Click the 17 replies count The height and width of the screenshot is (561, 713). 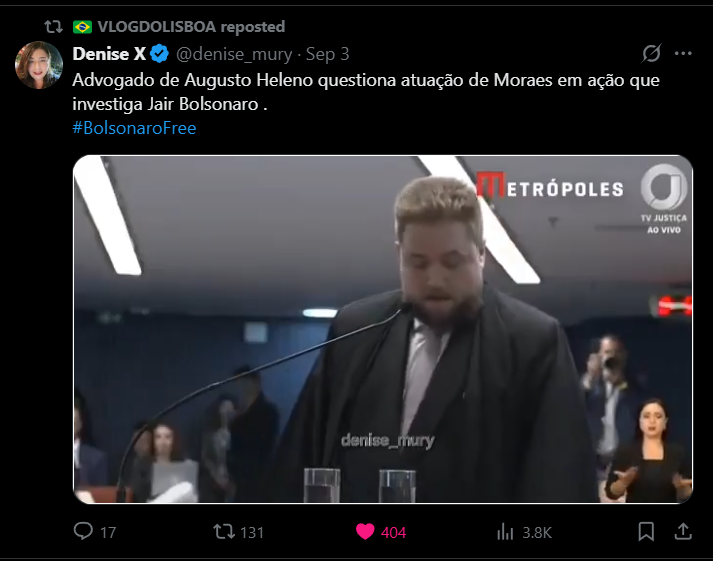click(108, 532)
